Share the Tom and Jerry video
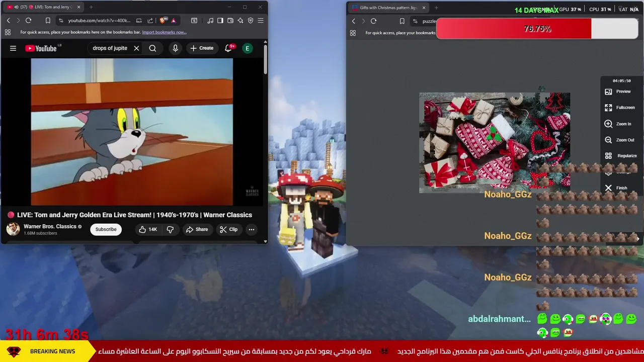The width and height of the screenshot is (644, 362). [x=197, y=229]
